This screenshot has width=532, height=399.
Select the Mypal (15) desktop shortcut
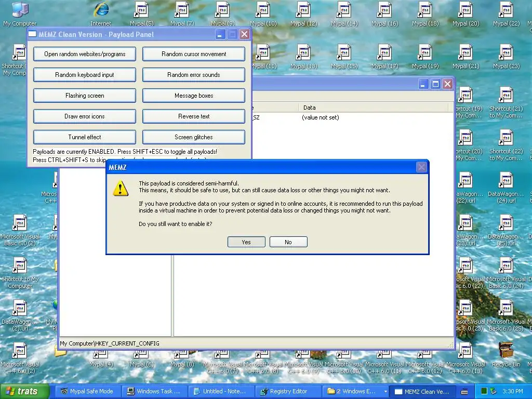(x=344, y=57)
